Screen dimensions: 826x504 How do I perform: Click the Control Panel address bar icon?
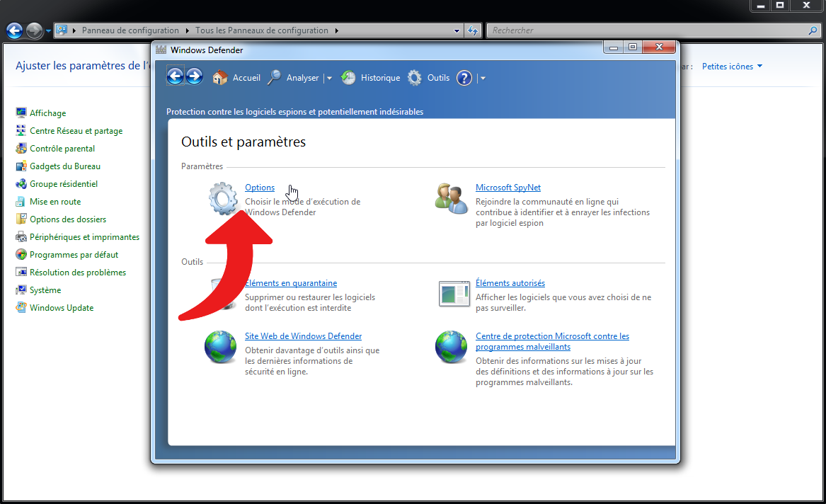[x=62, y=30]
